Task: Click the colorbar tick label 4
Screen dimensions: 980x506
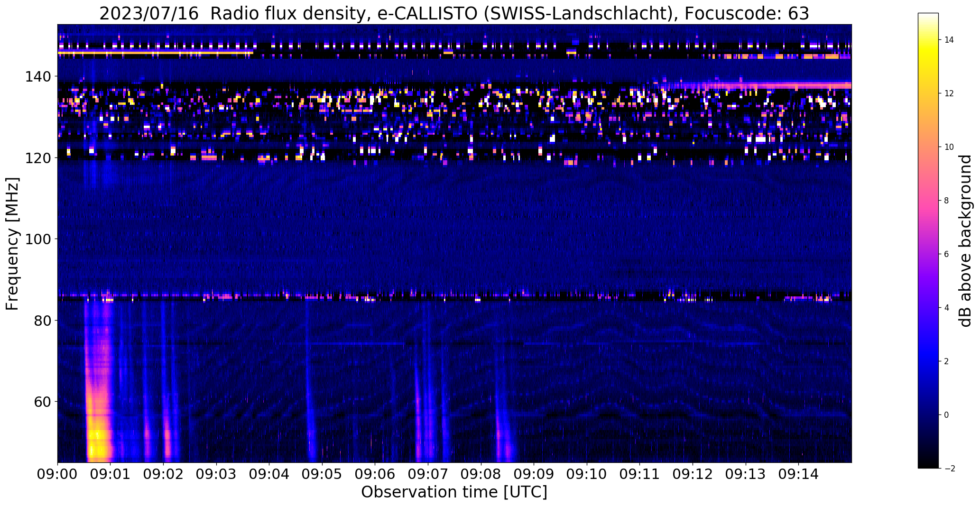Action: [x=947, y=308]
